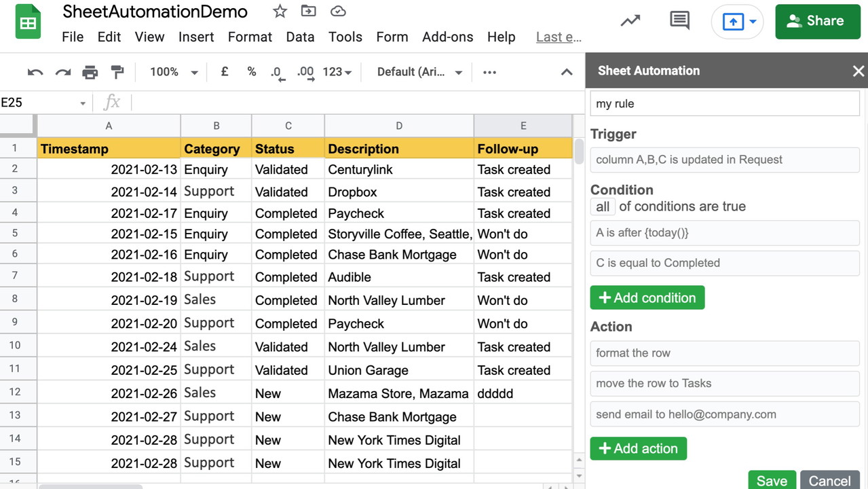Click the Save button in Sheet Automation
The width and height of the screenshot is (868, 489).
[x=772, y=480]
